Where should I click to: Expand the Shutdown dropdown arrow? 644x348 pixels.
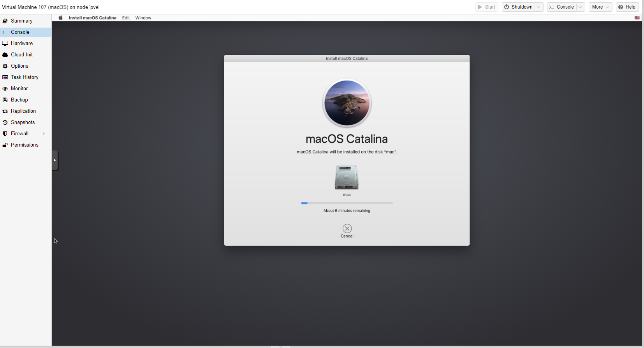[x=539, y=7]
